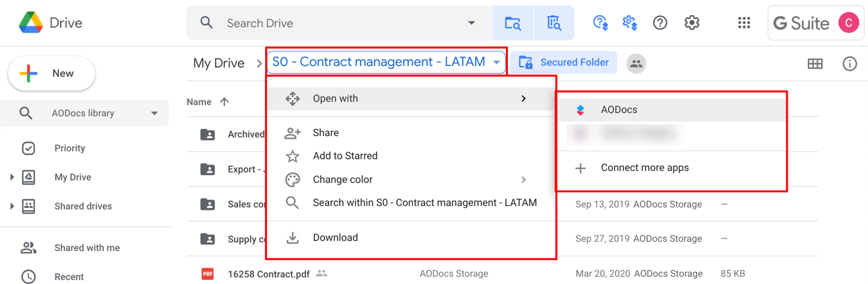Click the Mar 20, 2020 modified date
The height and width of the screenshot is (284, 868).
pos(602,273)
